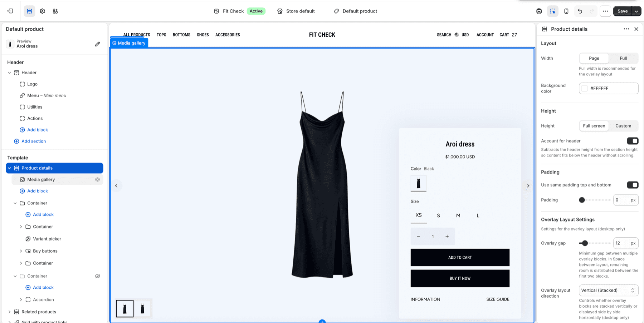
Task: Open the Sections panel icon
Action: tap(29, 11)
